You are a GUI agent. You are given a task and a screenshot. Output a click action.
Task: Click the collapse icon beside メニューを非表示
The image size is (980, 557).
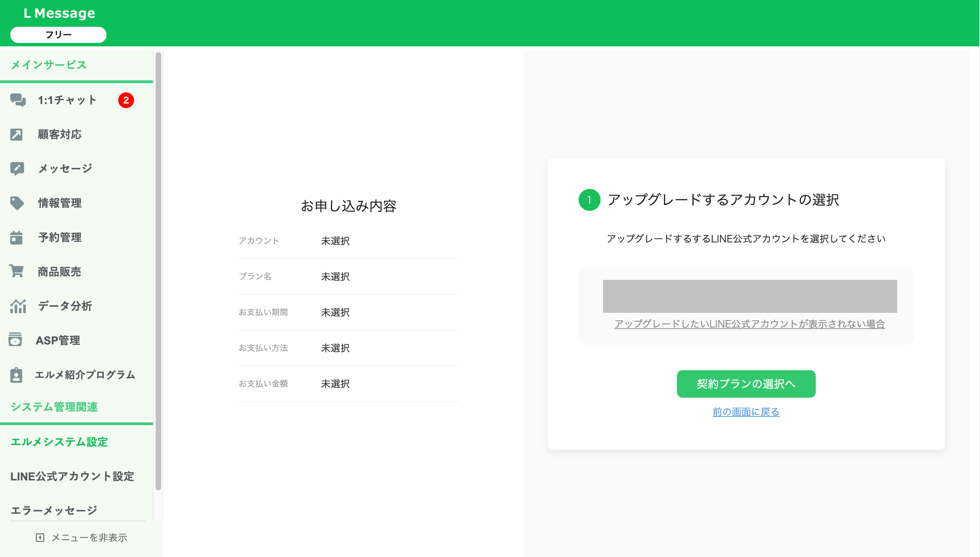pos(40,537)
